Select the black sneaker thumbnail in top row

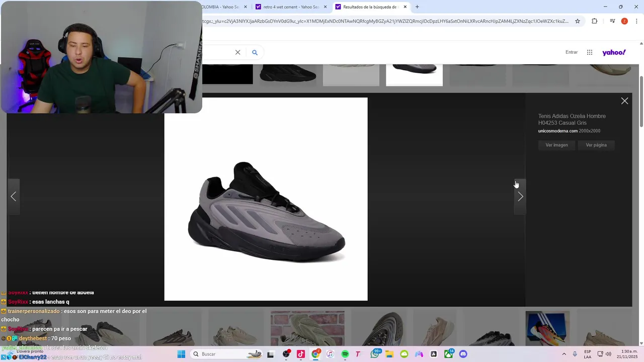pyautogui.click(x=288, y=75)
